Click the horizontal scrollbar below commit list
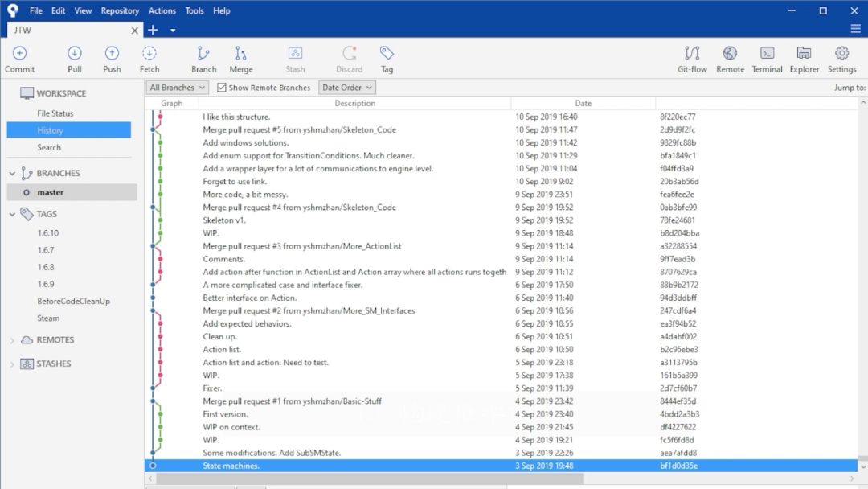Screen dimensions: 868x489 (x=367, y=479)
